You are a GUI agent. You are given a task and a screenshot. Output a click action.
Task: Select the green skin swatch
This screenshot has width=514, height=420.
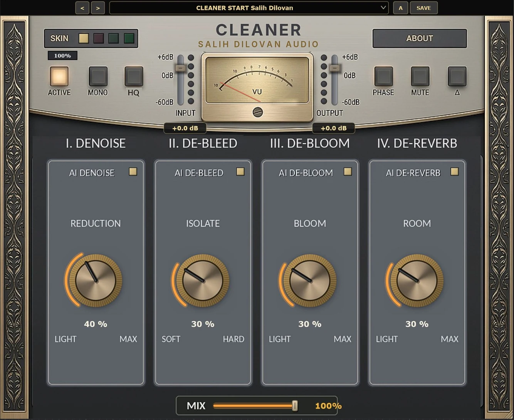pyautogui.click(x=129, y=38)
